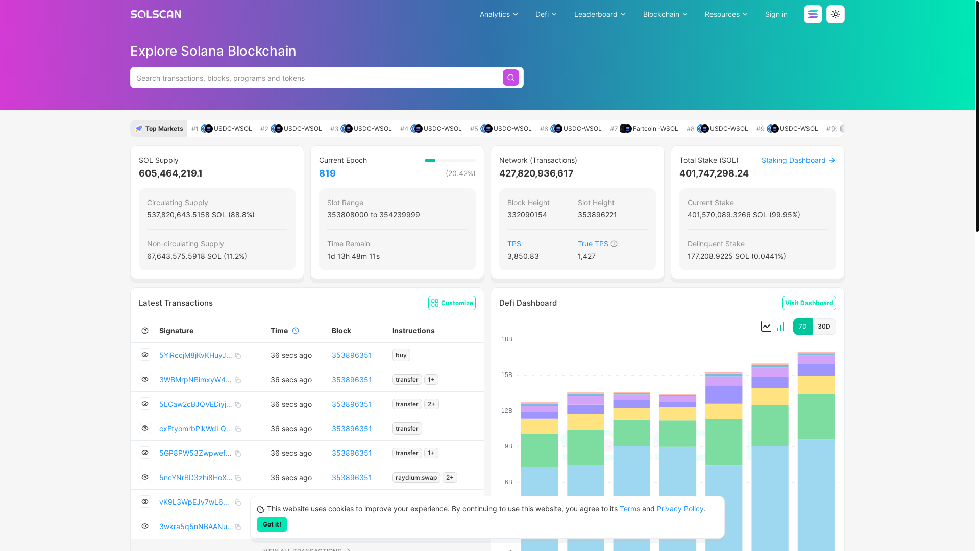Copy signature 3wkra5q5nNBAANu...

pos(238,527)
